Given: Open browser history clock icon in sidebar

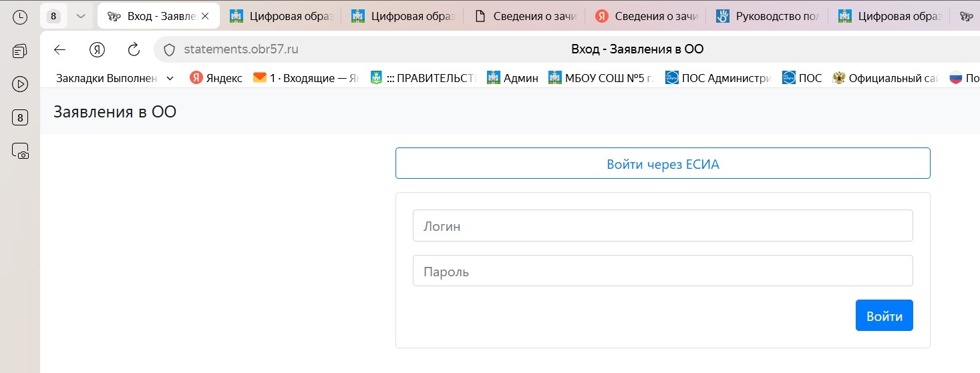Looking at the screenshot, I should pyautogui.click(x=20, y=17).
